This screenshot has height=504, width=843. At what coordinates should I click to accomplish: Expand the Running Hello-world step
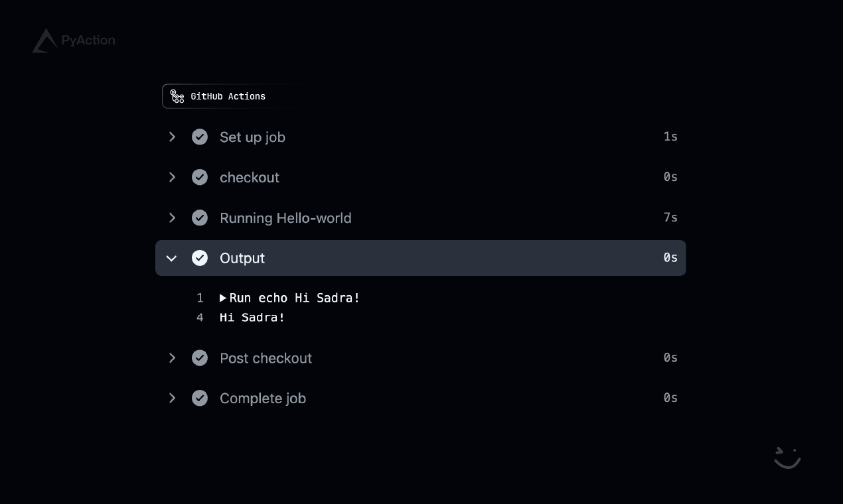tap(173, 218)
